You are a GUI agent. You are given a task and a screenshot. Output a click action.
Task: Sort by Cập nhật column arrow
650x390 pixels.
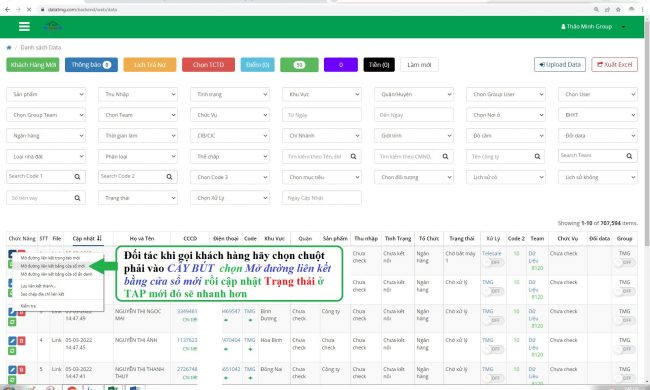(x=99, y=238)
